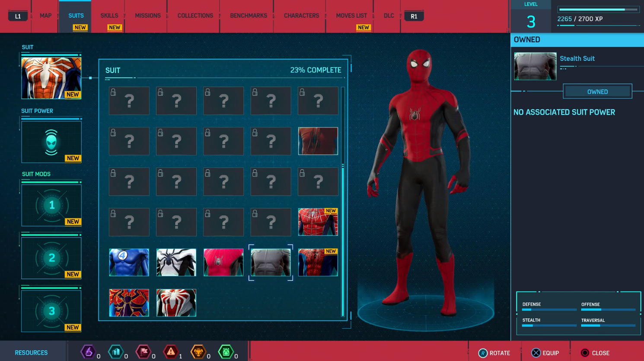
Task: Select the white suit with the black spider
Action: point(176,263)
